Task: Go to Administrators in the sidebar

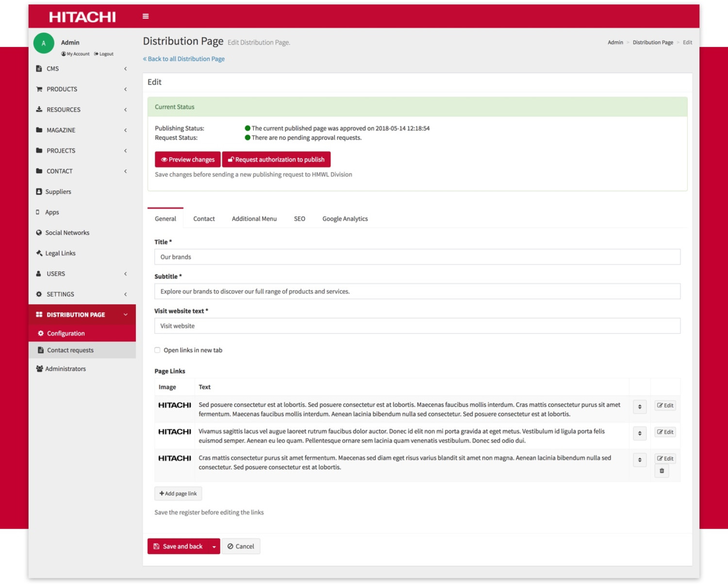Action: coord(65,369)
